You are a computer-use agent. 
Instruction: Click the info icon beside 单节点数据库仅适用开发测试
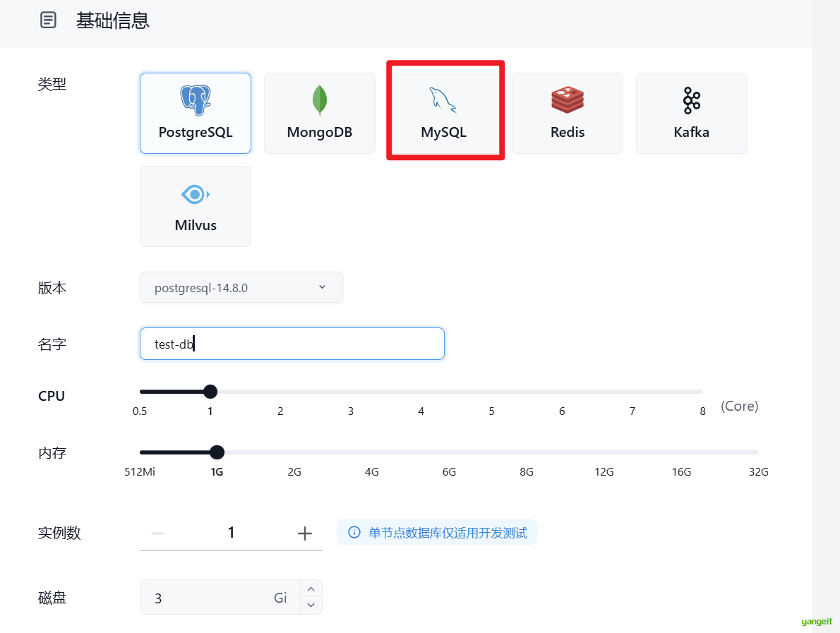coord(354,532)
